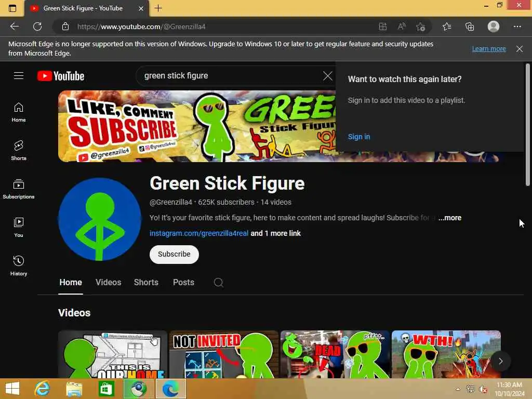Screen dimensions: 532x399
Task: Refresh the page with the reload icon
Action: [37, 26]
